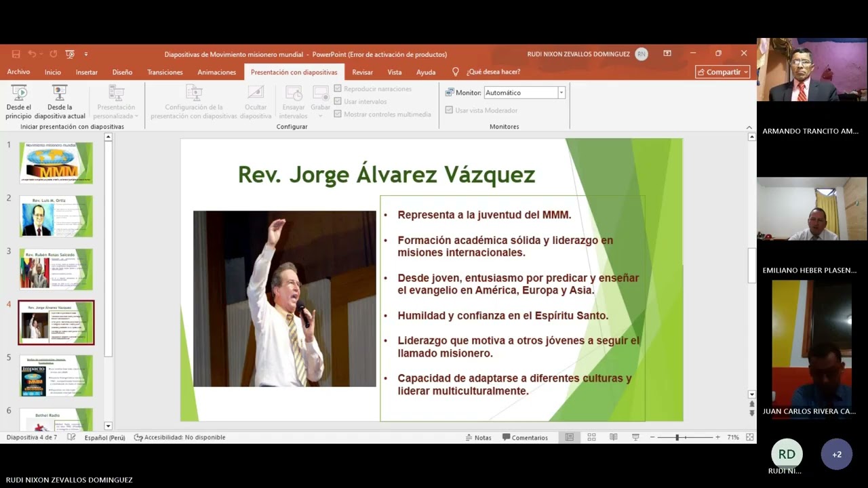Click Accesibilidad: No disponible status
The image size is (868, 488).
pos(180,438)
